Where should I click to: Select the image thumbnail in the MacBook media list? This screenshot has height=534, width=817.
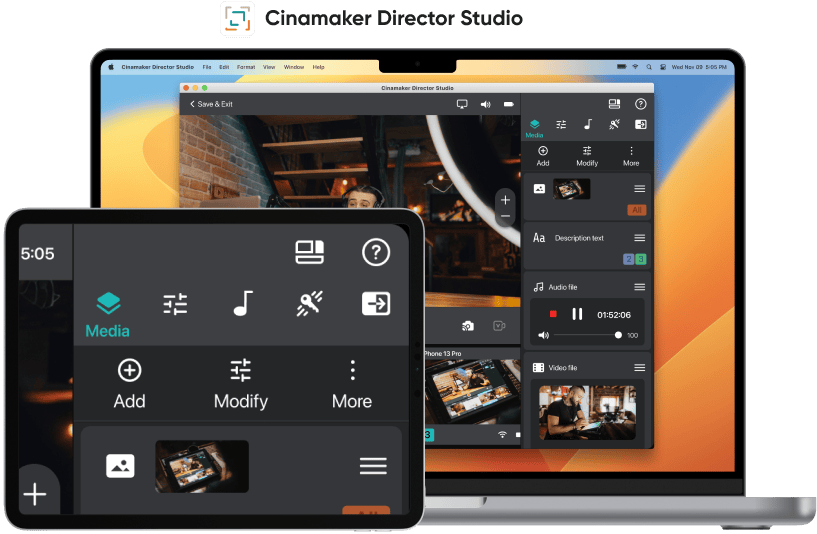pyautogui.click(x=572, y=189)
